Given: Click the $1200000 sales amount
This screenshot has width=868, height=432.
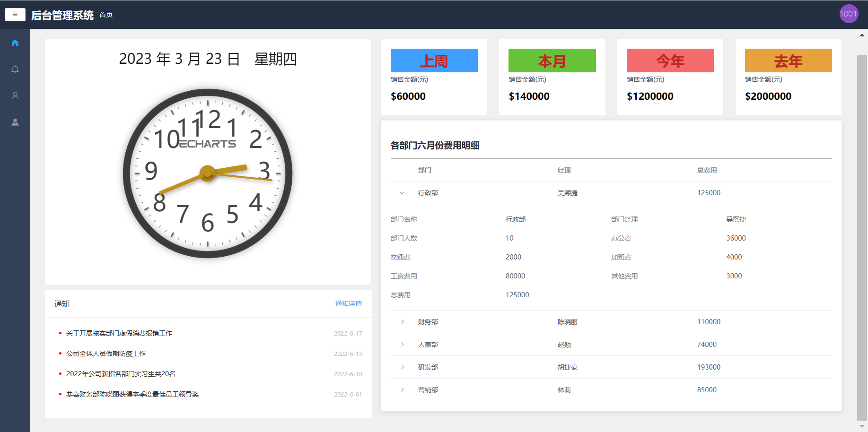Looking at the screenshot, I should 650,96.
